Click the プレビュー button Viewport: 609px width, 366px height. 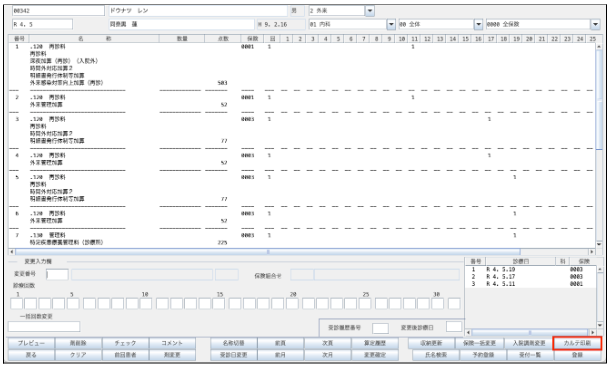coord(31,343)
